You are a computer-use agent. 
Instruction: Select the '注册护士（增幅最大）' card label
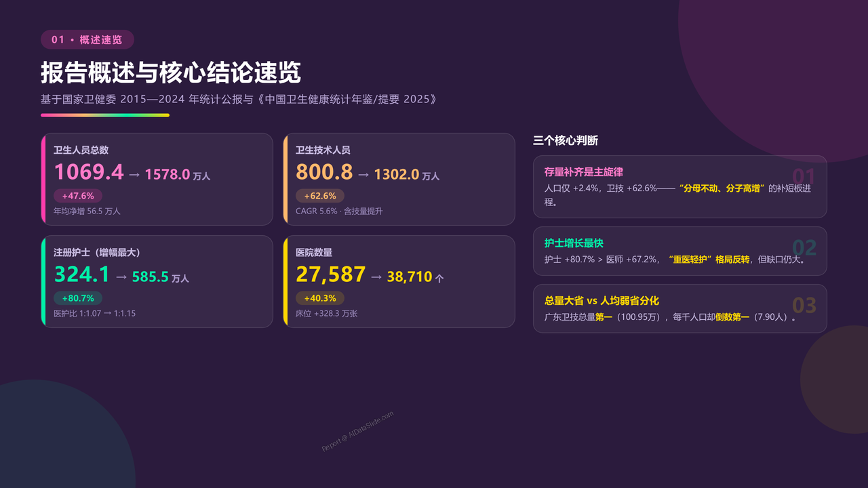97,252
